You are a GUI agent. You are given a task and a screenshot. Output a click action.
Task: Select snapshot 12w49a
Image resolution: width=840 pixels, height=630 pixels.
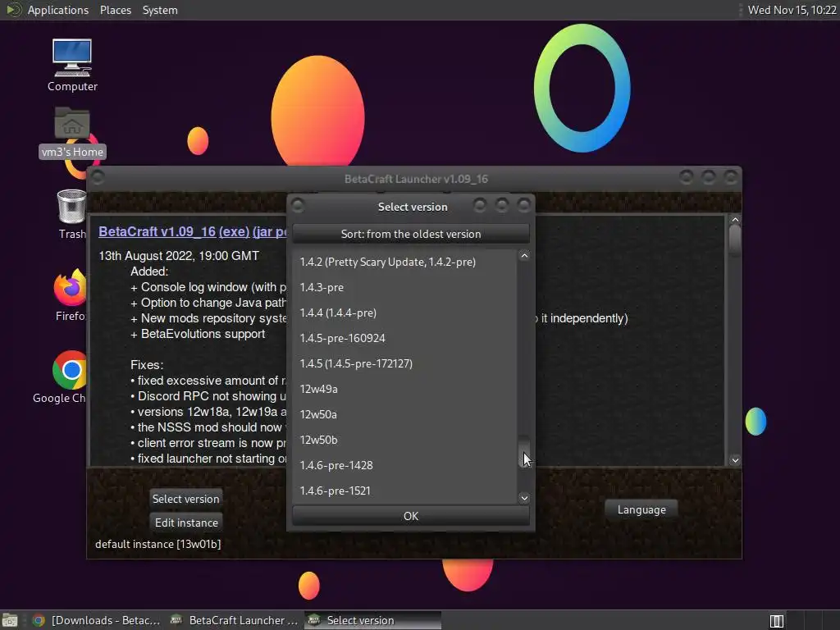click(404, 389)
